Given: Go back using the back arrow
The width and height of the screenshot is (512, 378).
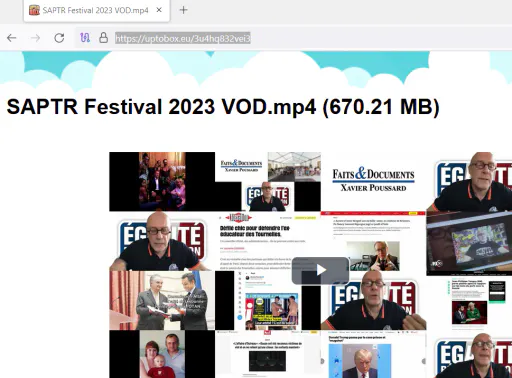Looking at the screenshot, I should (x=12, y=38).
